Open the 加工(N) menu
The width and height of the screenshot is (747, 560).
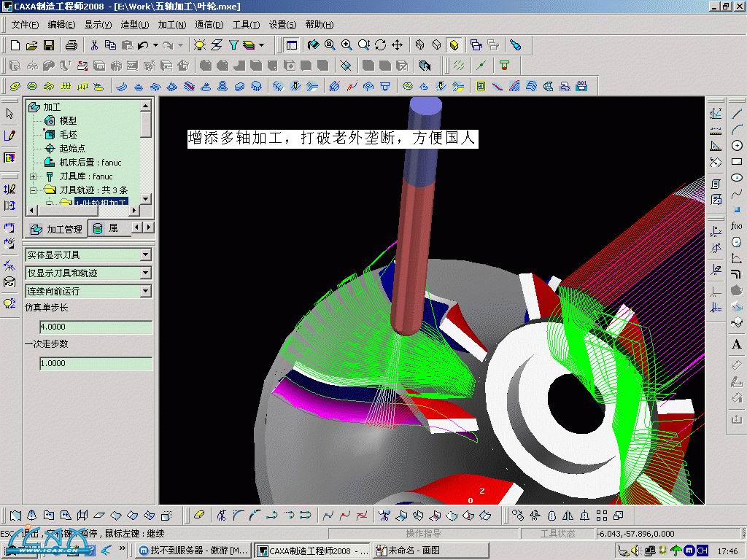[172, 24]
